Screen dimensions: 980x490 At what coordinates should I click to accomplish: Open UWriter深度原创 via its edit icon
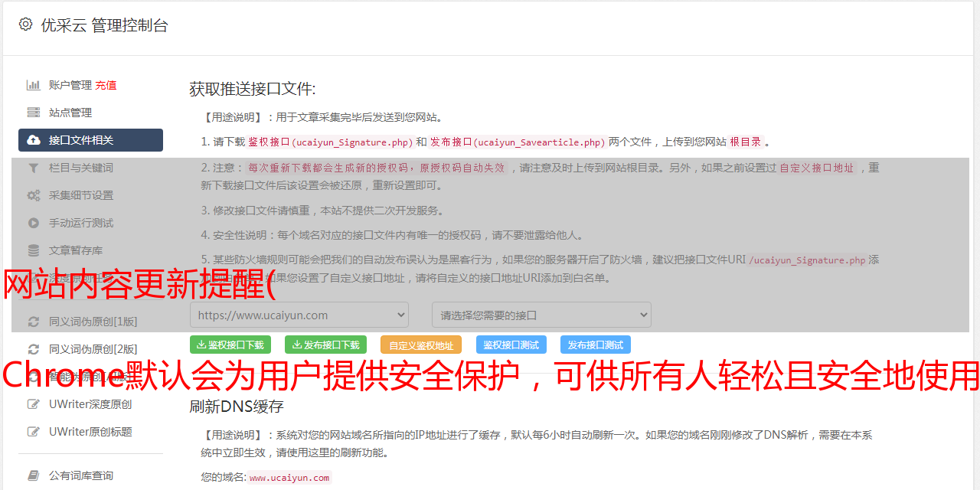click(x=34, y=404)
